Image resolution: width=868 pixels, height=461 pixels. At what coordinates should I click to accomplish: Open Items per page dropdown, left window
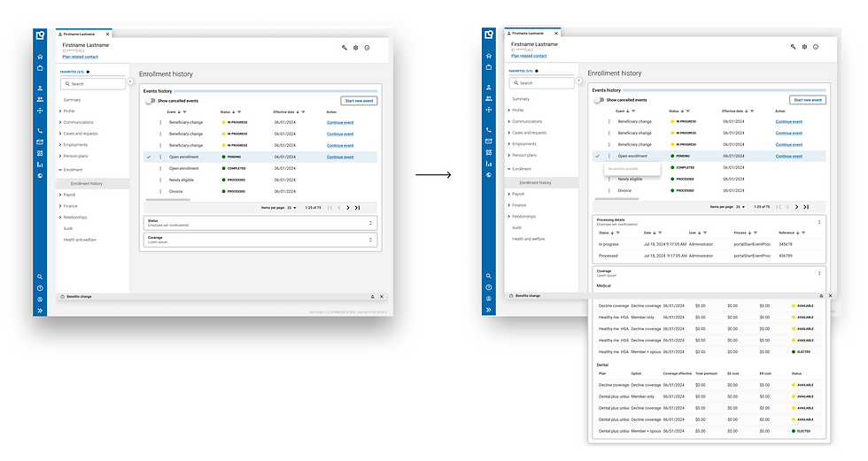coord(291,208)
